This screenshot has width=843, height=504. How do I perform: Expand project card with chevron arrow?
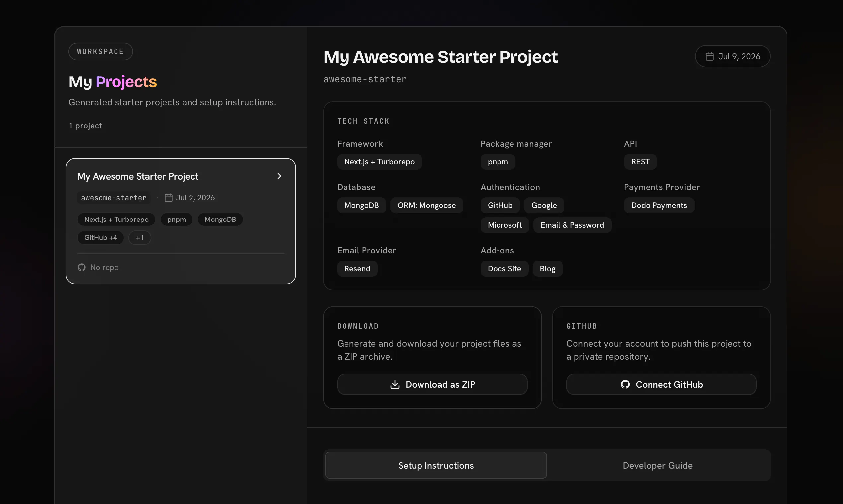click(279, 176)
